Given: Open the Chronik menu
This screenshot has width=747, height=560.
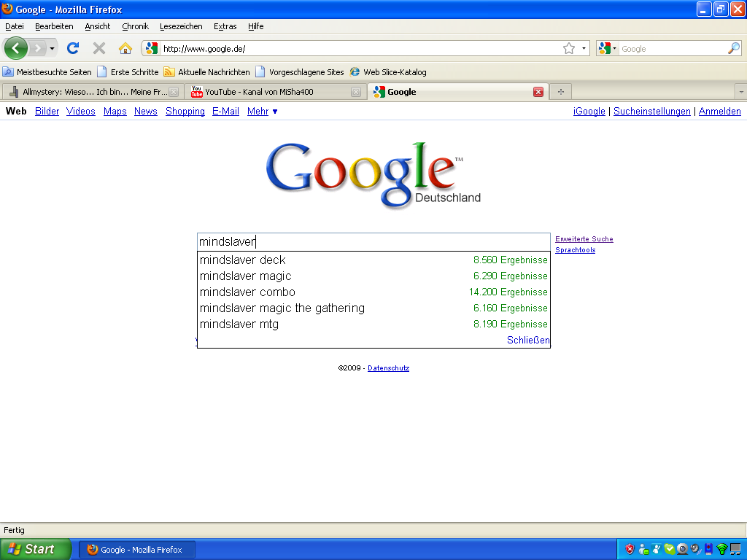Looking at the screenshot, I should click(x=135, y=26).
